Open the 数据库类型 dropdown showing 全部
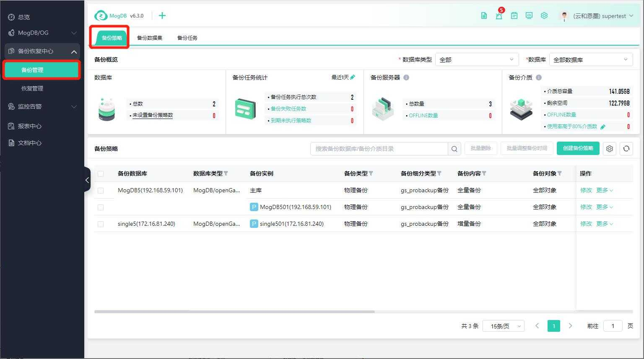This screenshot has height=359, width=644. pyautogui.click(x=477, y=59)
